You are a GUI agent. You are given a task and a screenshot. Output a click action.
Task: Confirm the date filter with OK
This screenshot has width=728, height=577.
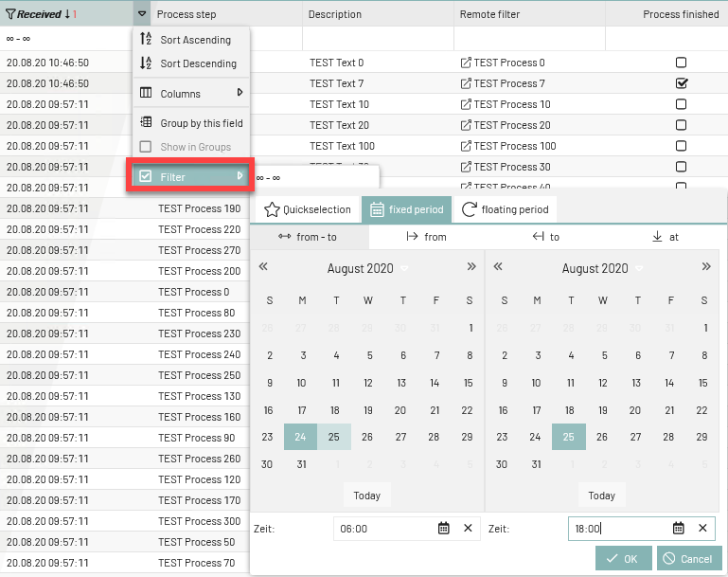click(623, 558)
